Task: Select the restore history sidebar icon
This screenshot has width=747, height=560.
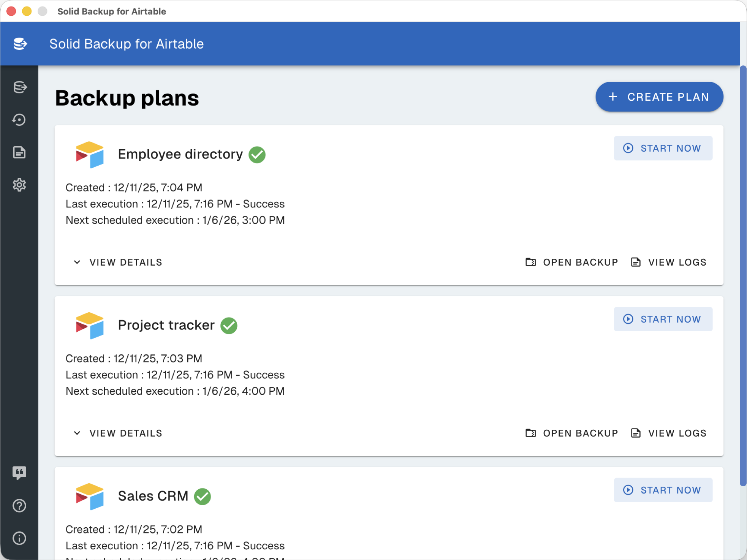Action: coord(19,119)
